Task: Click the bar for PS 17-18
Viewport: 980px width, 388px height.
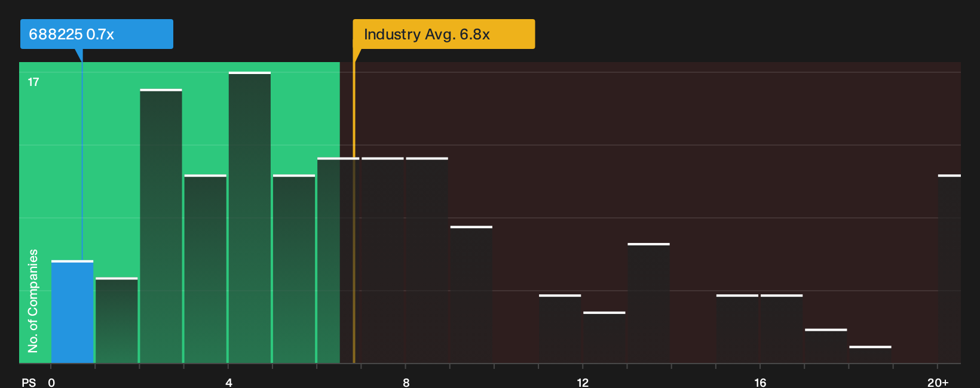Action: point(826,346)
